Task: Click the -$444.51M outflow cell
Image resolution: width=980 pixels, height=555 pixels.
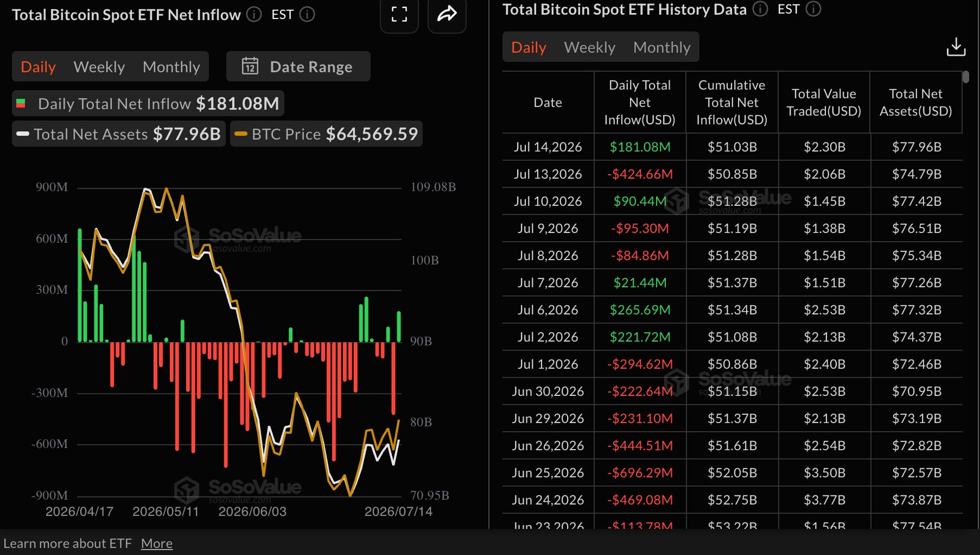Action: tap(640, 446)
